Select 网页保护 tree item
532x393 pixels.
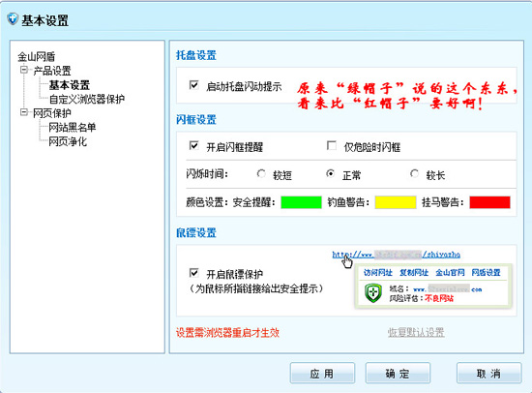[x=52, y=113]
